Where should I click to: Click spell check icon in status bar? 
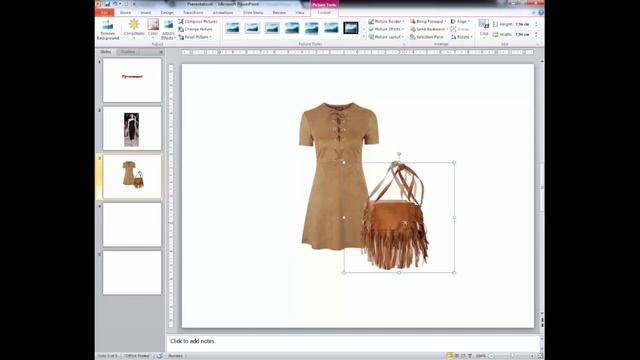[160, 356]
